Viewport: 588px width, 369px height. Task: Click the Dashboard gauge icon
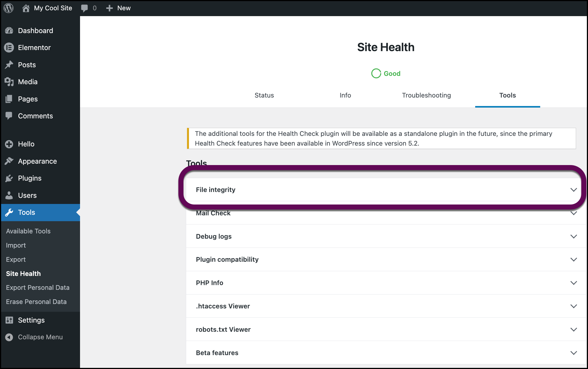[x=9, y=31]
